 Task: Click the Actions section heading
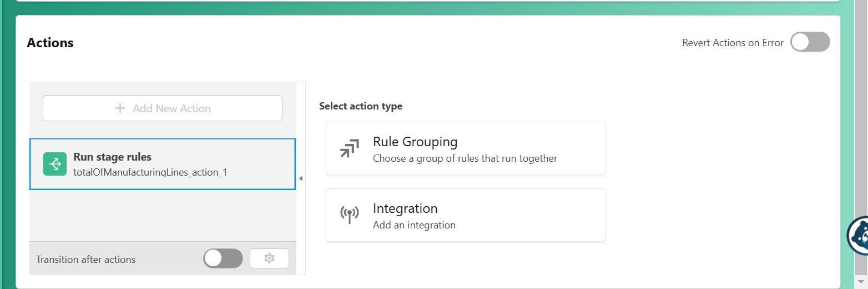click(50, 43)
